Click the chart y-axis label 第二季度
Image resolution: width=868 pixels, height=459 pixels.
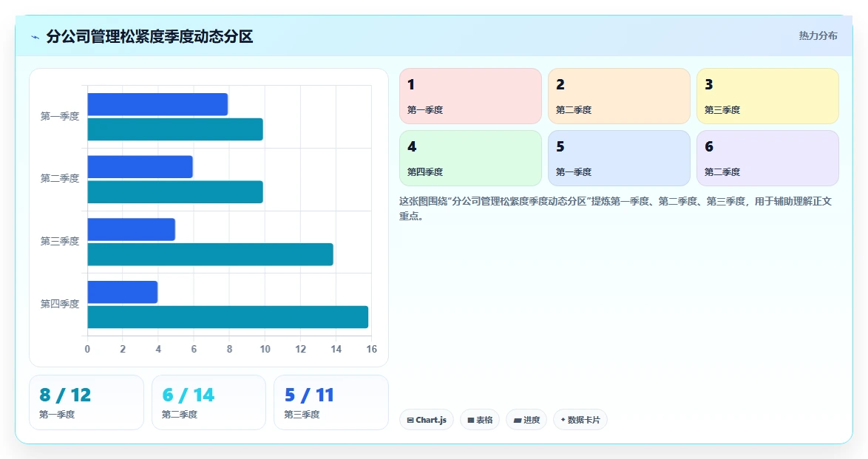point(60,178)
